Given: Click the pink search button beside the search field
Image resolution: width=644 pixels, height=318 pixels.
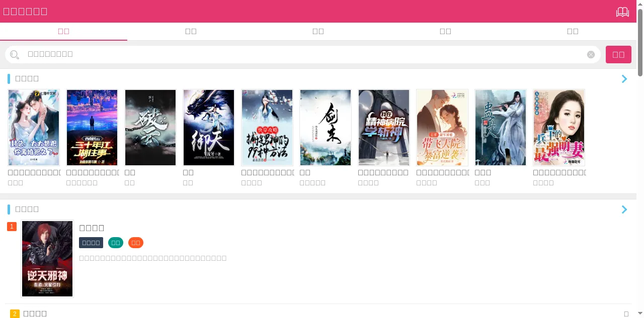Looking at the screenshot, I should click(x=618, y=54).
